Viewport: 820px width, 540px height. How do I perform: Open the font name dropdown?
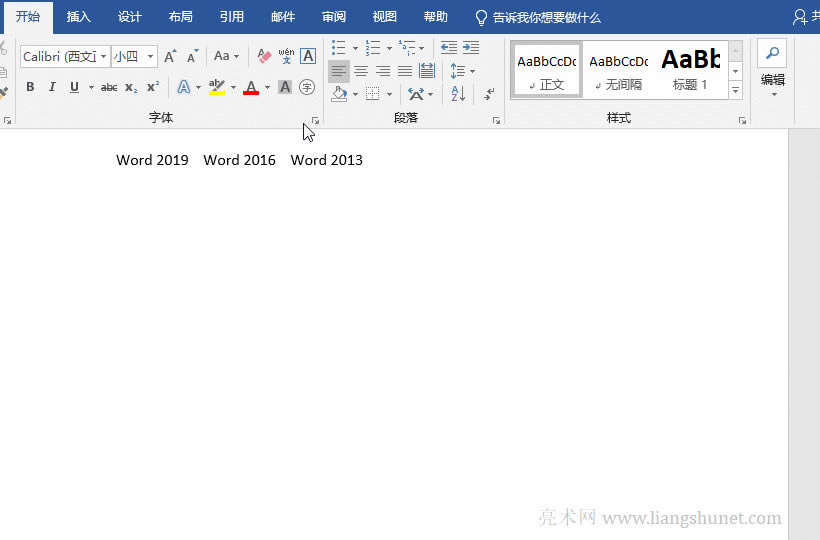(x=103, y=57)
